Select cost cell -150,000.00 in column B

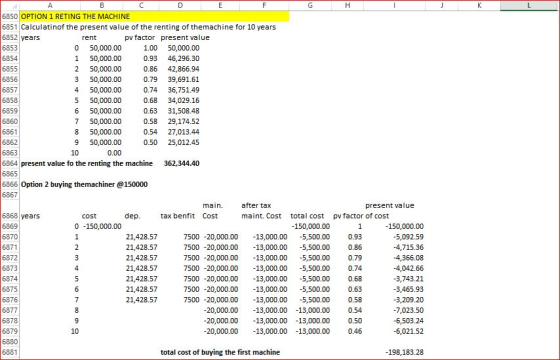102,226
